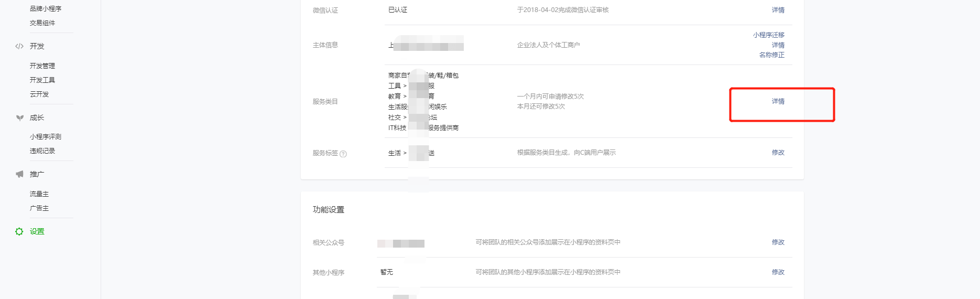Click the 成长 sprout icon in sidebar
Screen dimensions: 980x299
(20, 118)
